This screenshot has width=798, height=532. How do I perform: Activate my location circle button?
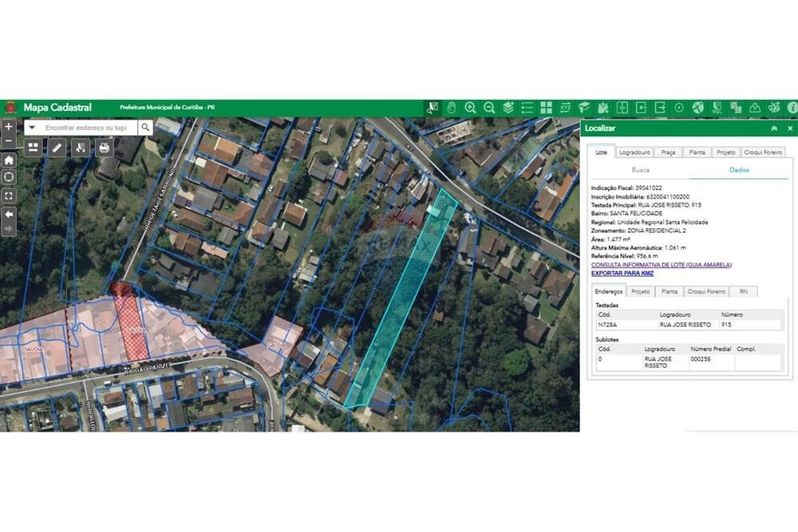[9, 177]
